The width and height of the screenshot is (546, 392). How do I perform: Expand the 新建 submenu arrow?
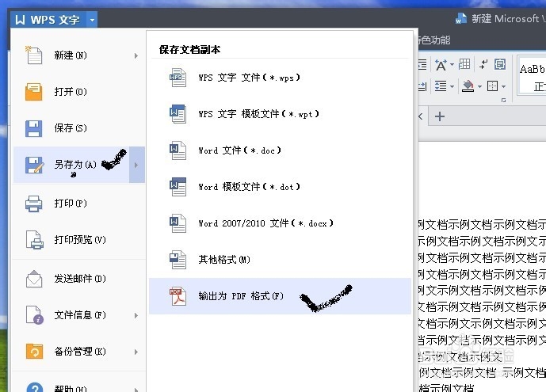click(136, 55)
